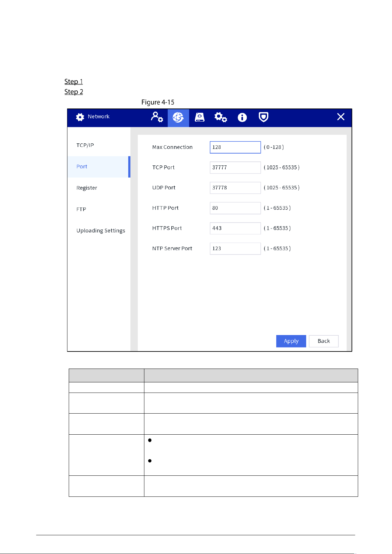Close the Network settings window
Viewport: 392px width, 554px height.
coord(341,117)
